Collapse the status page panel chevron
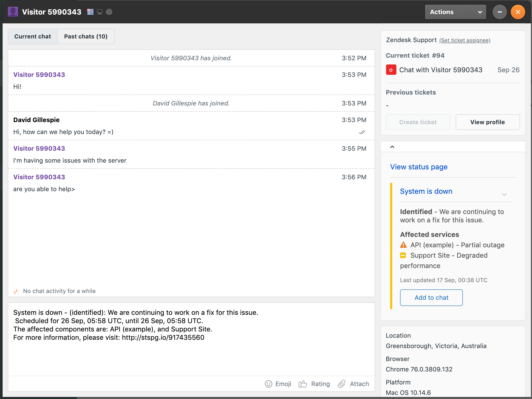 (392, 147)
